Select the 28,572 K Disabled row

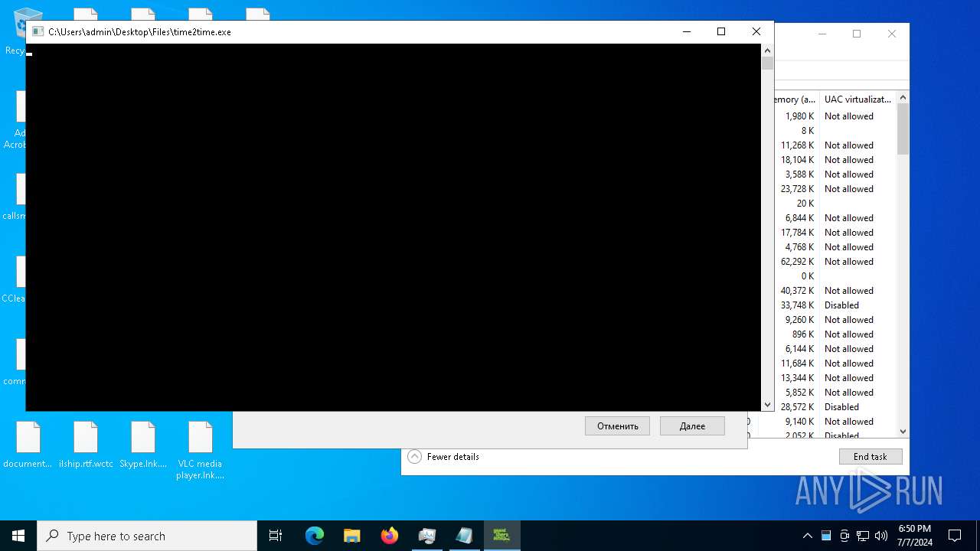[x=835, y=407]
